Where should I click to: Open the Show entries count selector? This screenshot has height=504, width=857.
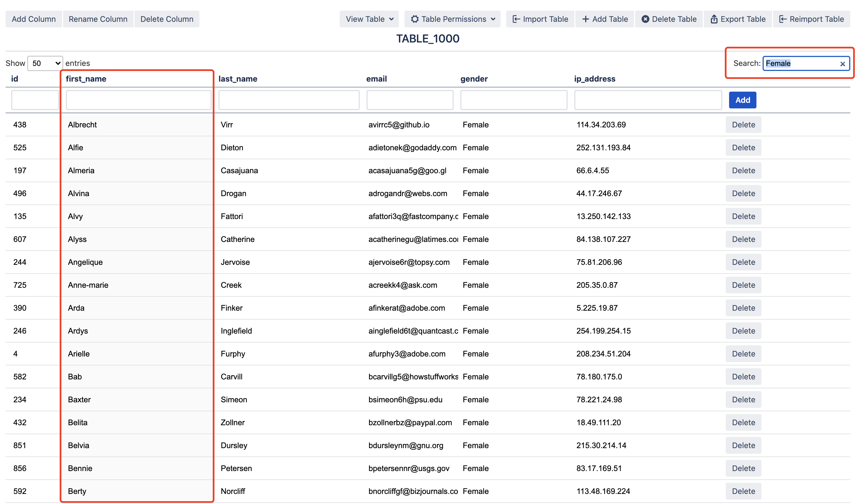point(45,63)
